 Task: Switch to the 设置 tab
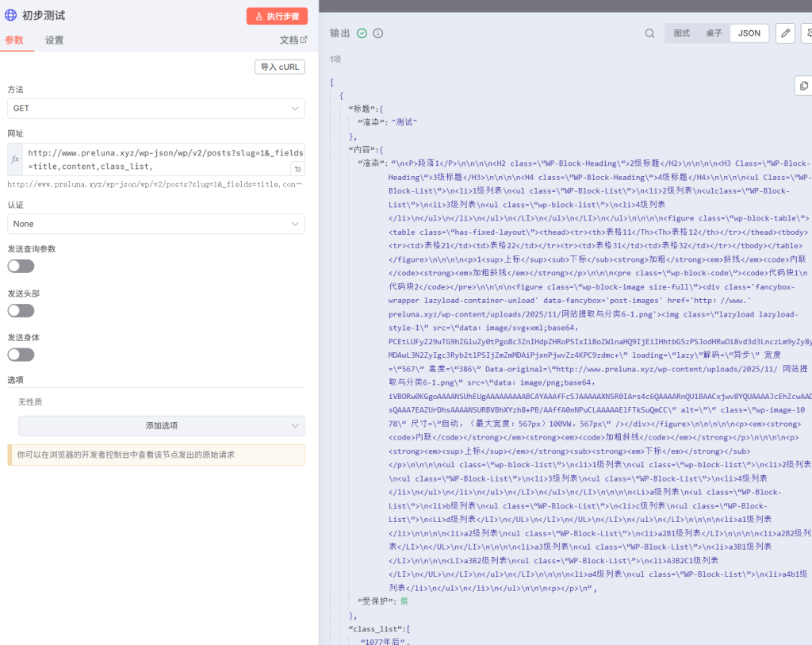54,40
